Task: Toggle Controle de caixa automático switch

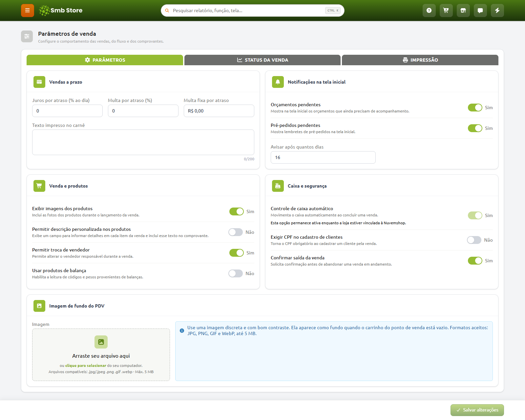Action: tap(475, 215)
